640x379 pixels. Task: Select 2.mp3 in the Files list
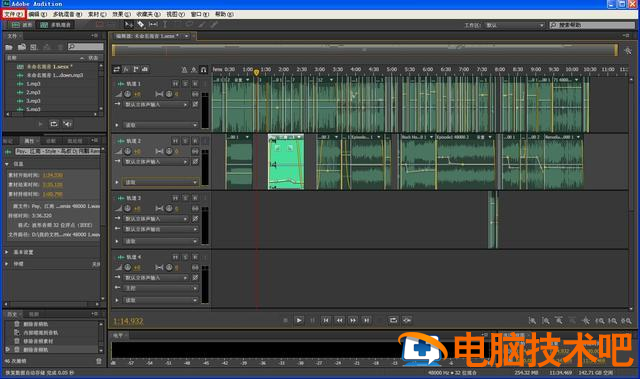[33, 92]
